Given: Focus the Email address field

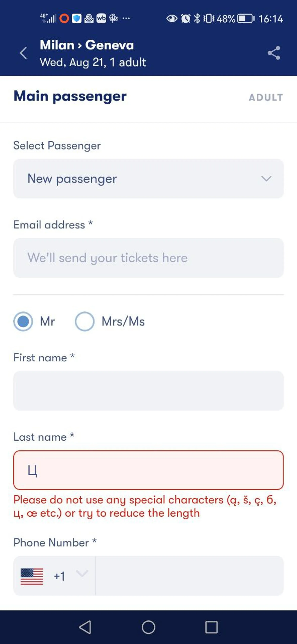Looking at the screenshot, I should [x=148, y=258].
